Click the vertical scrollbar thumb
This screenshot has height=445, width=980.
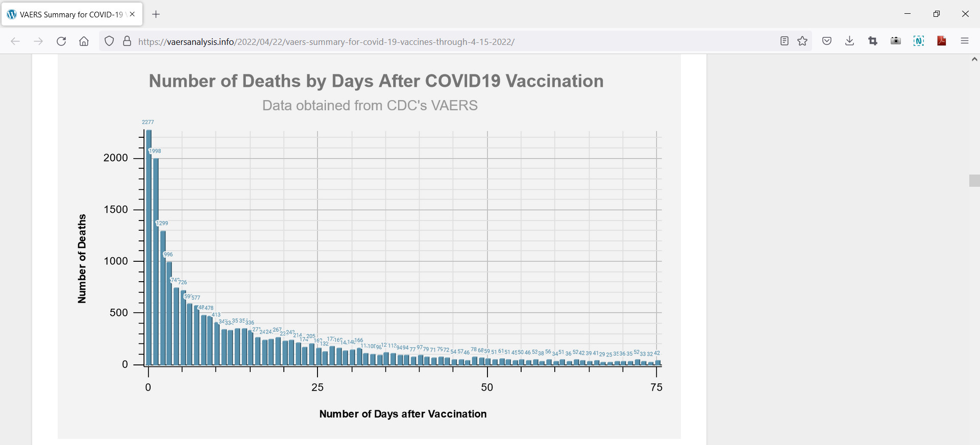click(974, 181)
